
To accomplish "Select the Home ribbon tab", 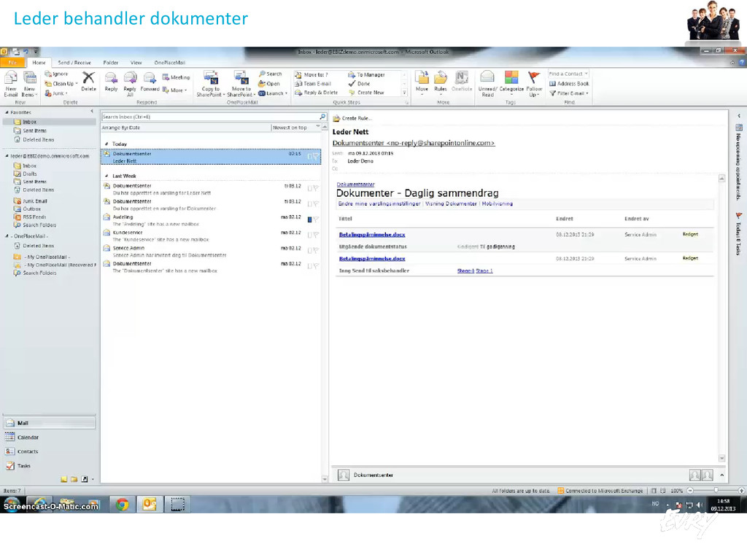I will [39, 63].
